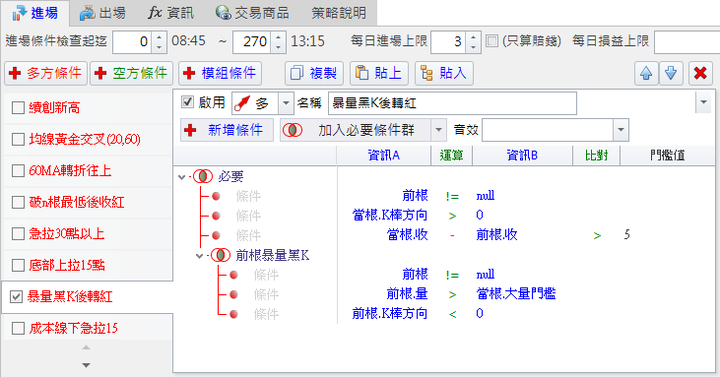Image resolution: width=720 pixels, height=377 pixels.
Task: Add a 模組條件 module condition
Action: [x=220, y=73]
